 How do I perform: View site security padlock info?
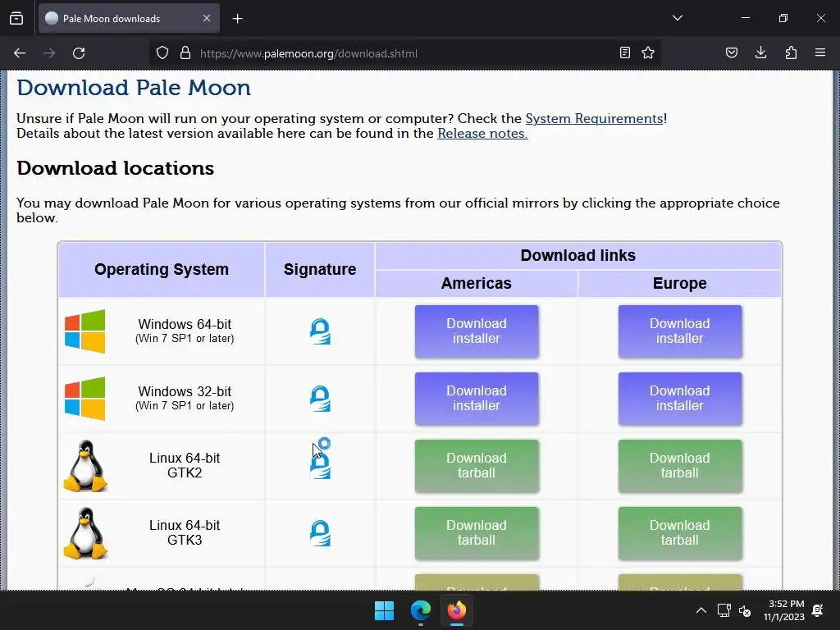(185, 53)
